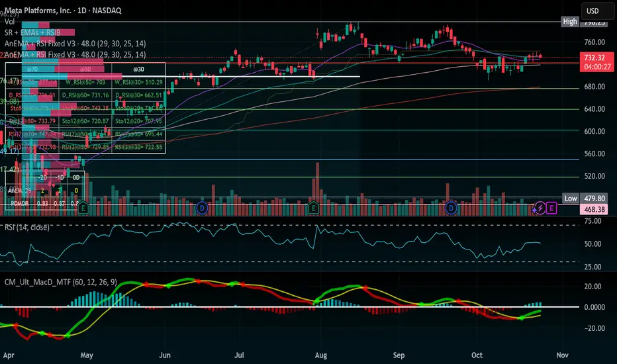Open the dividend D marker in mid-June
Viewport: 617px width, 364px height.
(202, 208)
